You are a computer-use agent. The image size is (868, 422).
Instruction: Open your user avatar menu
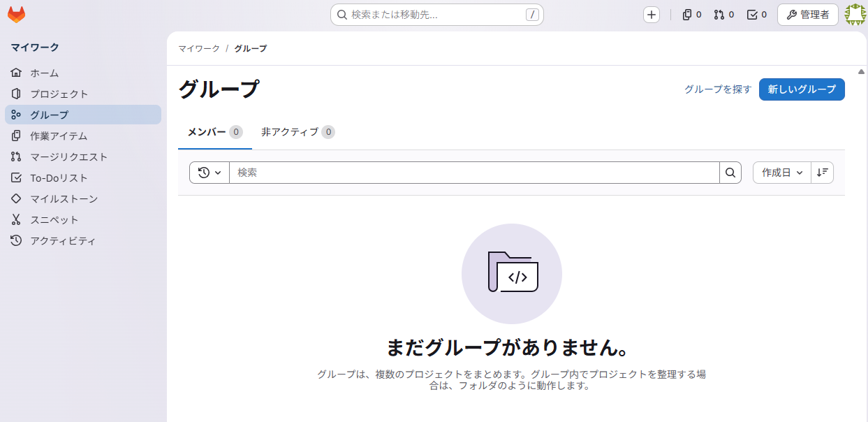click(855, 14)
